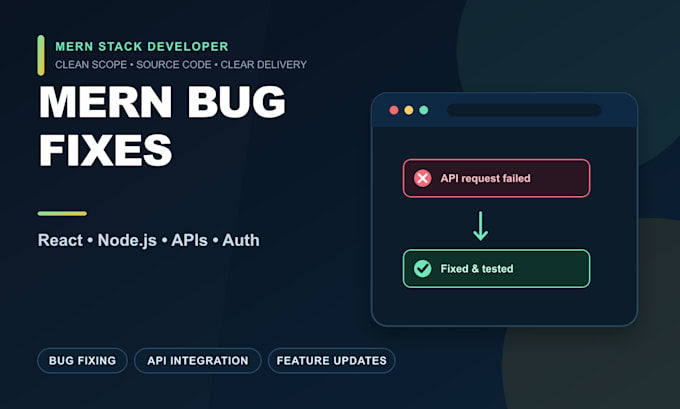
Task: Click the mockup browser address bar
Action: point(524,110)
